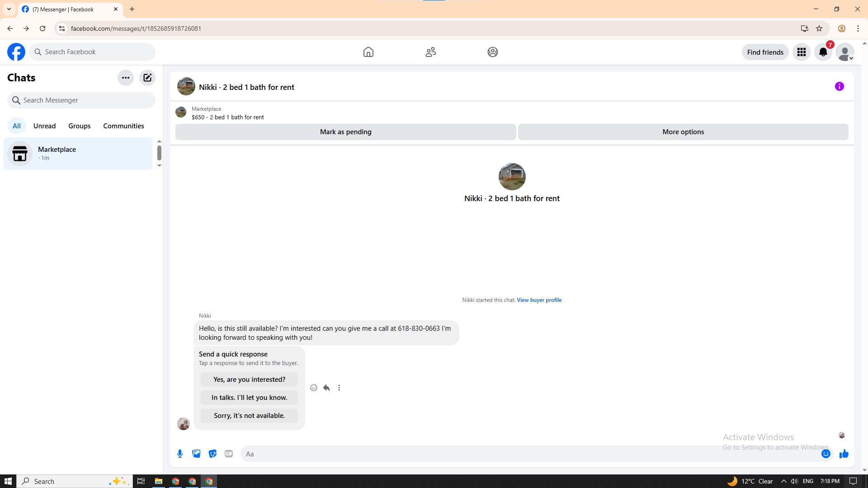Click Mark as pending button
The height and width of the screenshot is (488, 868).
(345, 132)
